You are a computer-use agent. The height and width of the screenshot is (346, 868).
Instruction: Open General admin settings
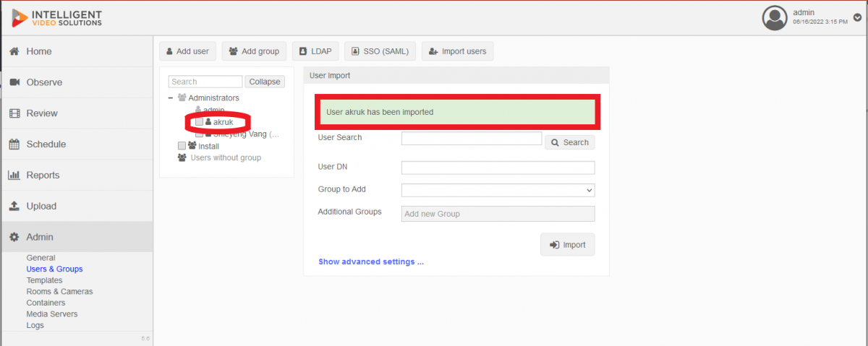(41, 258)
